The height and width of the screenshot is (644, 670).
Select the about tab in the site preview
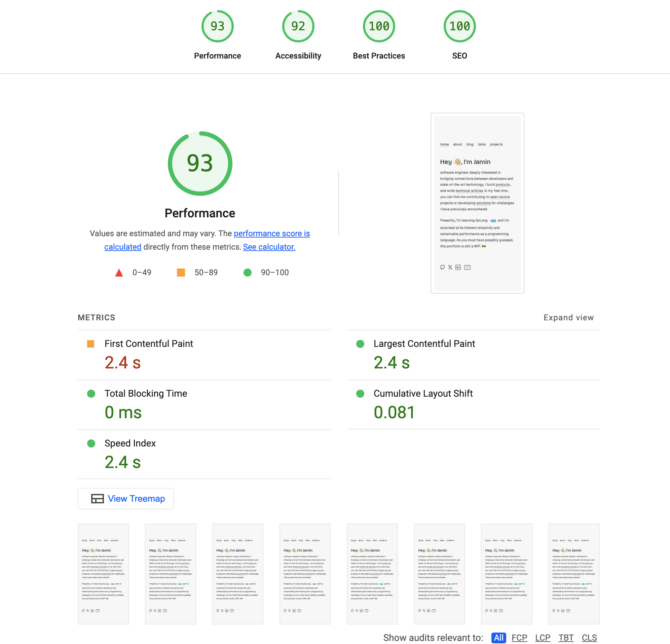(x=457, y=144)
